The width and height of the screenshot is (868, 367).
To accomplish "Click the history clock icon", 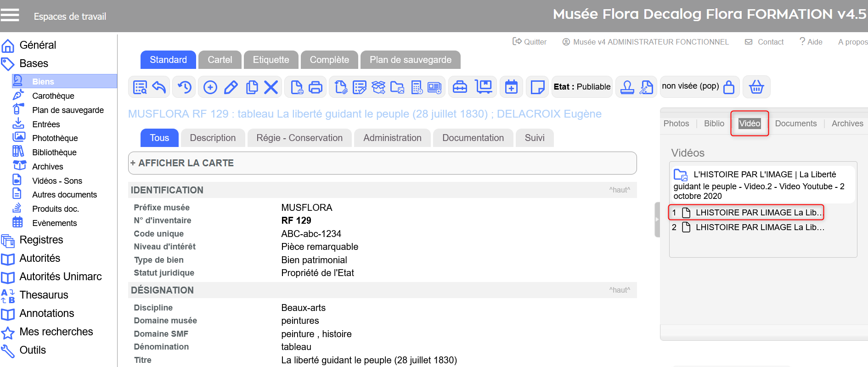I will coord(185,87).
